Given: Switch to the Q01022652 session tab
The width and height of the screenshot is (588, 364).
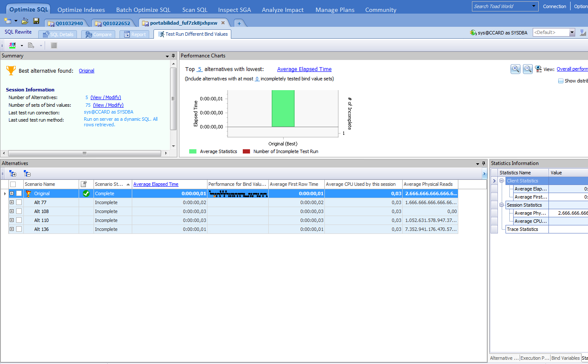Looking at the screenshot, I should tap(113, 23).
